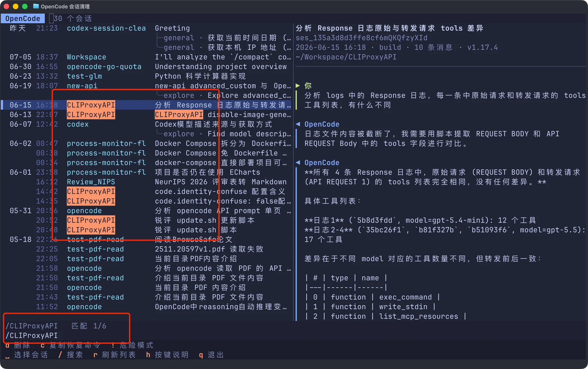
Task: Click the ~/Workspace/CLIProxyAPI path text
Action: pyautogui.click(x=346, y=57)
